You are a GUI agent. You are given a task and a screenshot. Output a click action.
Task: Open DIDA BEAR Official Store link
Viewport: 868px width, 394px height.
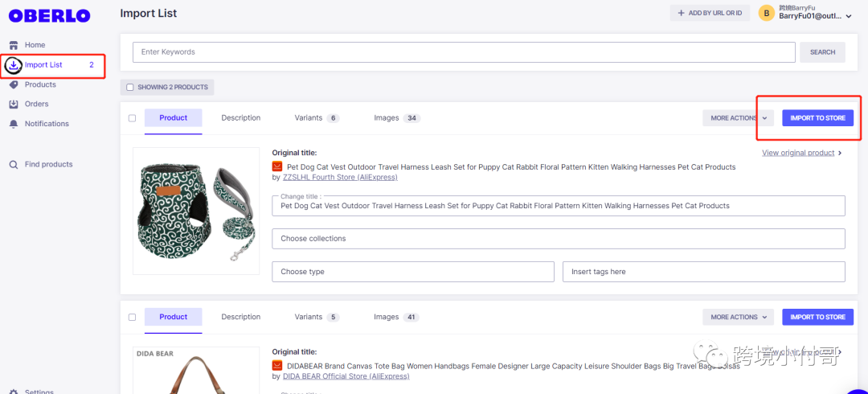[x=346, y=376]
